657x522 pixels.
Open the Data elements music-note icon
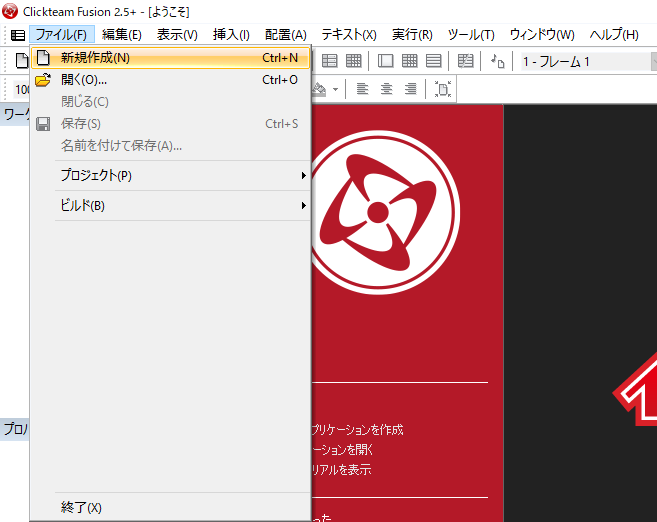coord(497,61)
